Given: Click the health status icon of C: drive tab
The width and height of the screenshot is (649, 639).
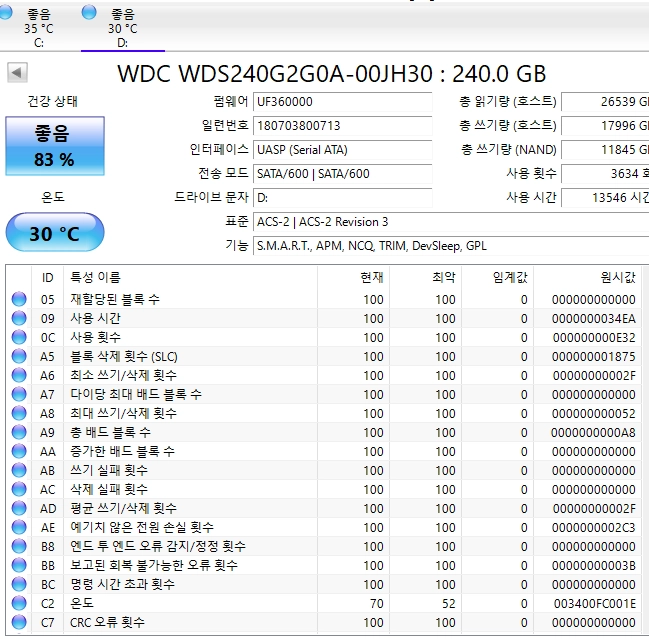Looking at the screenshot, I should click(x=5, y=12).
